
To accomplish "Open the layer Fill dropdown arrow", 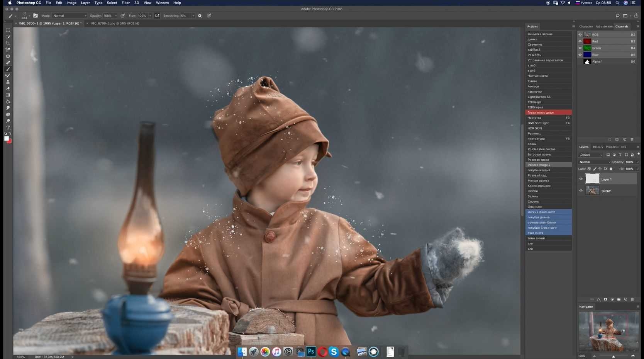I will tap(637, 169).
